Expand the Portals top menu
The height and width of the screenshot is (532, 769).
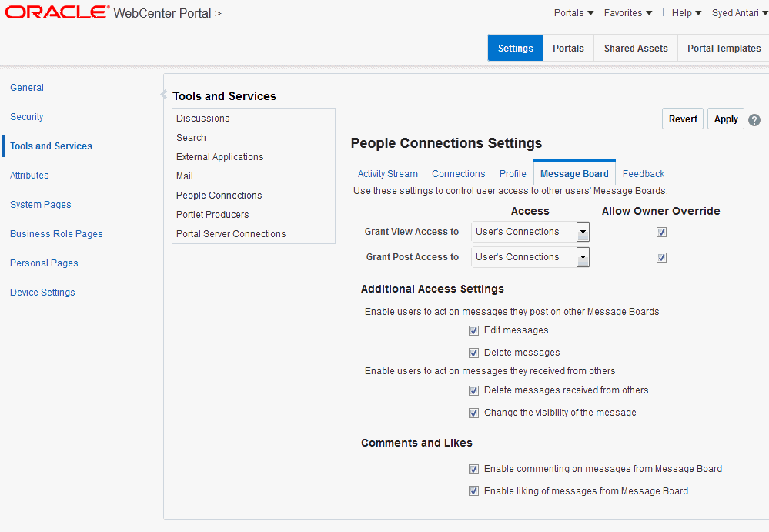[573, 13]
